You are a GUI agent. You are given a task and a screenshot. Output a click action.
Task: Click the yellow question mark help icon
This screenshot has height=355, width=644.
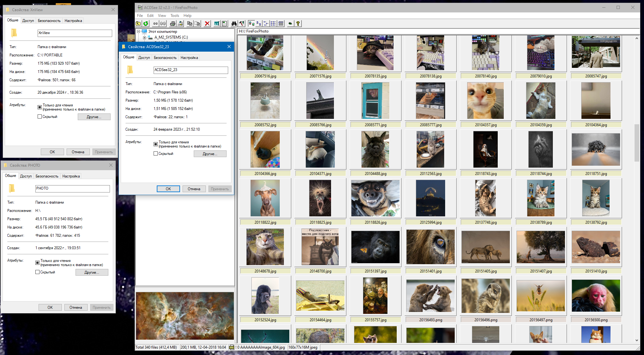pos(298,24)
